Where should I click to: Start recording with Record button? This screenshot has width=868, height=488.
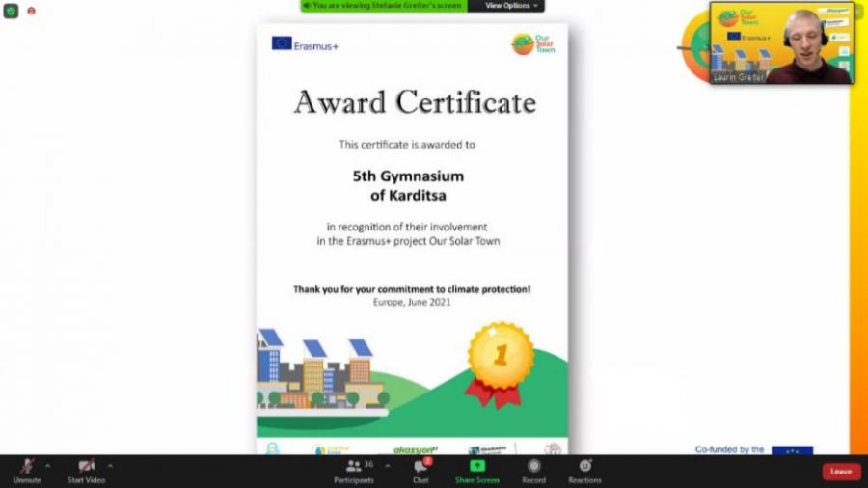(533, 472)
